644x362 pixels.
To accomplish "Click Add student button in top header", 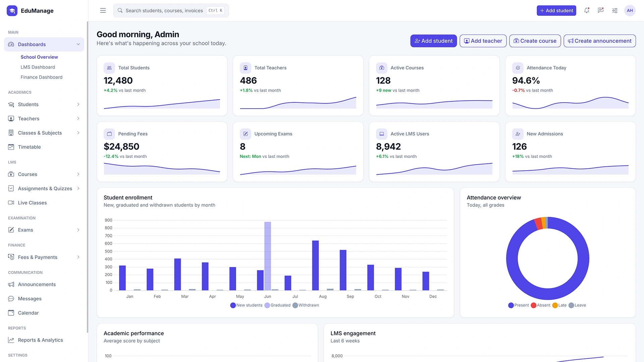I will click(x=556, y=11).
